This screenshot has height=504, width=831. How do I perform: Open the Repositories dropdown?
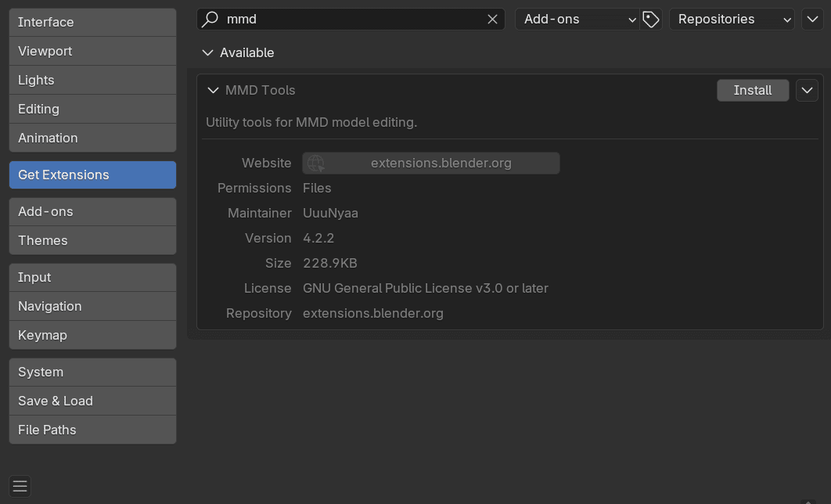point(731,19)
